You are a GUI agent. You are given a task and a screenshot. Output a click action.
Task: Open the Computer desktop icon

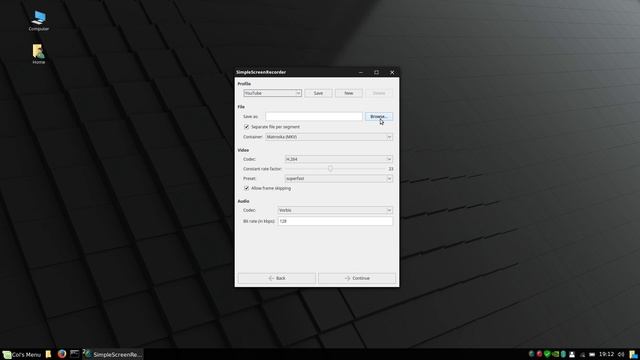click(x=39, y=20)
